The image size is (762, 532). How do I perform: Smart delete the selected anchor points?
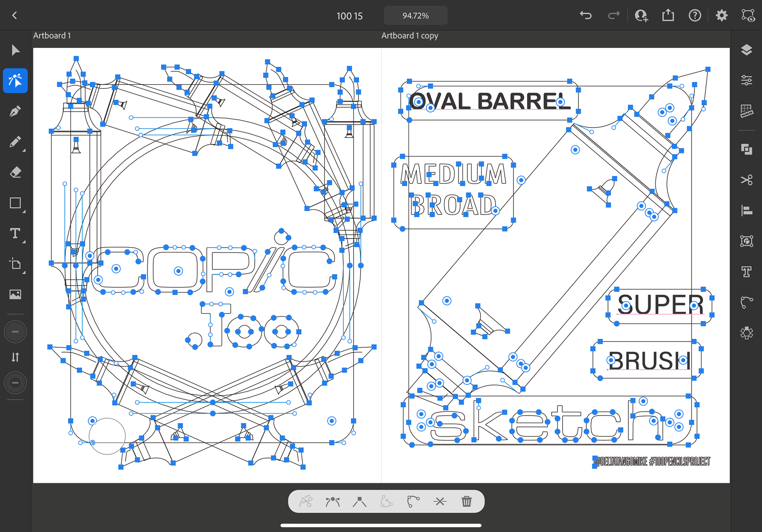point(440,501)
